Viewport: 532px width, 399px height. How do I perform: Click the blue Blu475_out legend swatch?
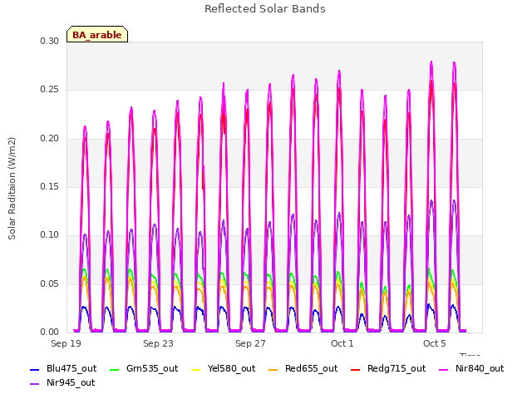point(35,369)
